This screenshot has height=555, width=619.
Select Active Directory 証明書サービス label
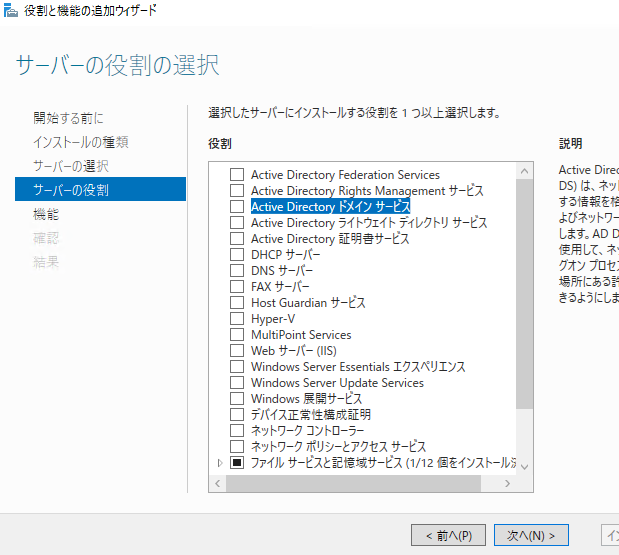coord(330,238)
